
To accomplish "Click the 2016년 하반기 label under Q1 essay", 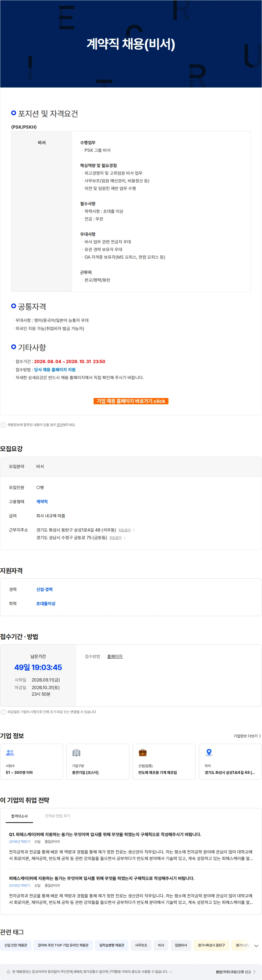I will click(19, 842).
